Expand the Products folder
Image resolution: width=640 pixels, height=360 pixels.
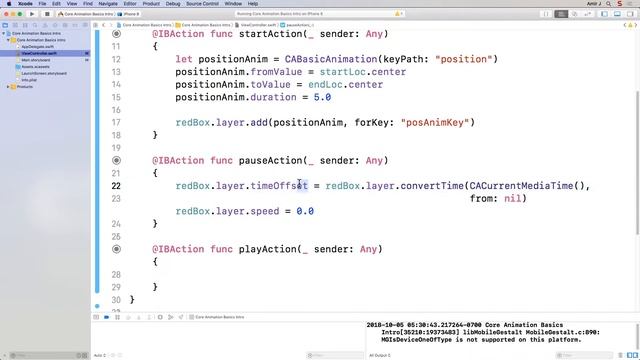coord(8,87)
